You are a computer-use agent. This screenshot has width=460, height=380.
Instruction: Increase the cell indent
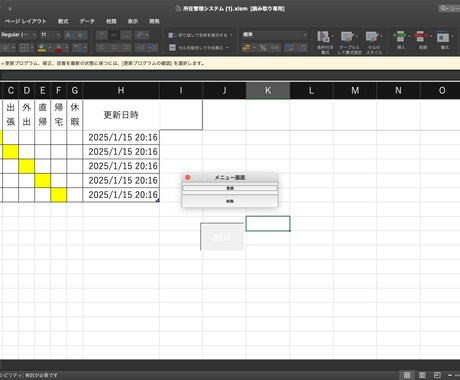coord(152,48)
